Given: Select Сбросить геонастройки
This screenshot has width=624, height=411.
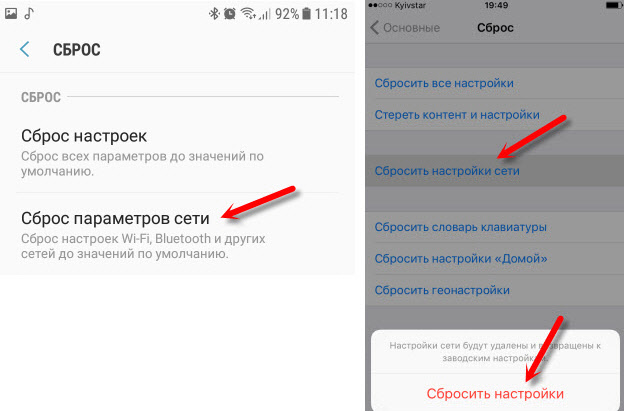Looking at the screenshot, I should [494, 290].
